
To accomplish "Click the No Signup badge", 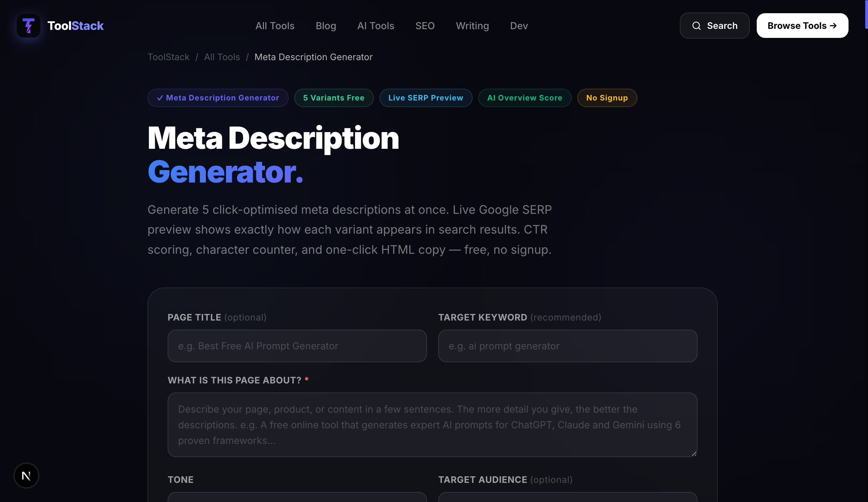I will tap(607, 98).
